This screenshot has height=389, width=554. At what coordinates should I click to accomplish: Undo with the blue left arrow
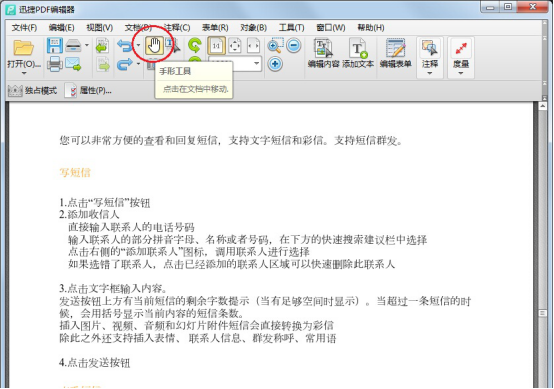125,46
